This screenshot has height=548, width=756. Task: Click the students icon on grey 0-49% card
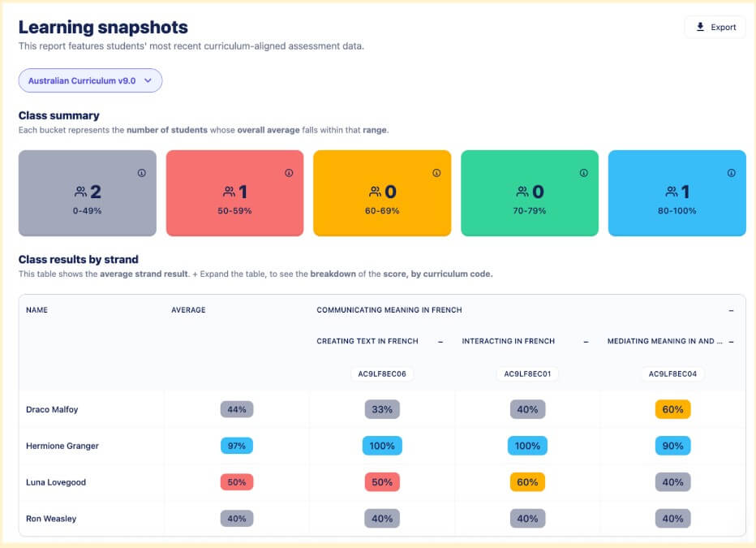[x=80, y=192]
